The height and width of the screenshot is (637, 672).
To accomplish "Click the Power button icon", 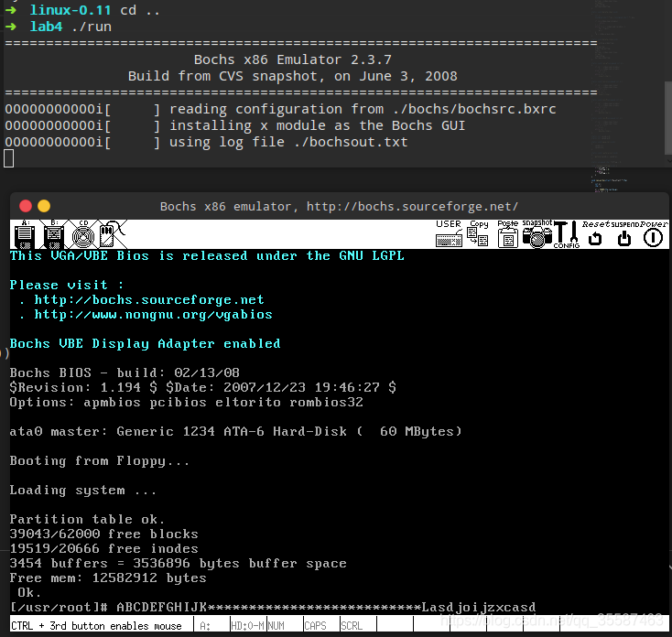I will (654, 234).
